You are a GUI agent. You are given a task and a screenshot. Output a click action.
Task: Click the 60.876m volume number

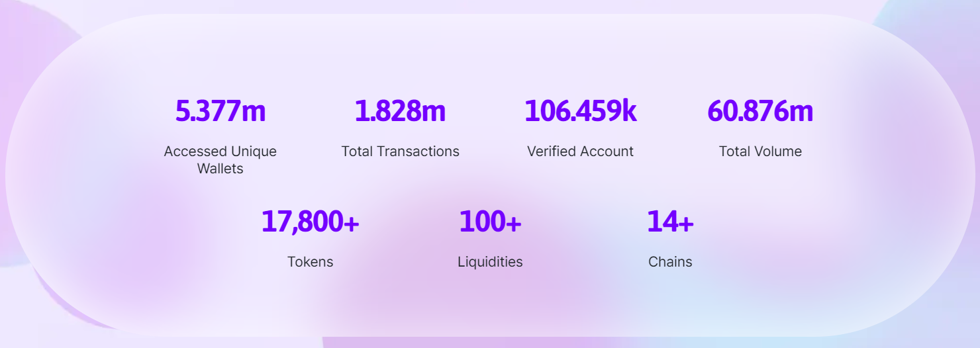coord(760,111)
